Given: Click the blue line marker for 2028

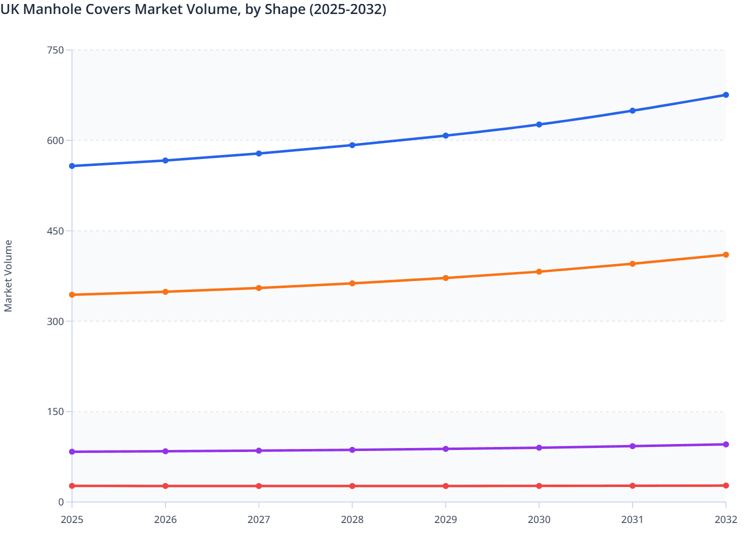Looking at the screenshot, I should click(352, 145).
